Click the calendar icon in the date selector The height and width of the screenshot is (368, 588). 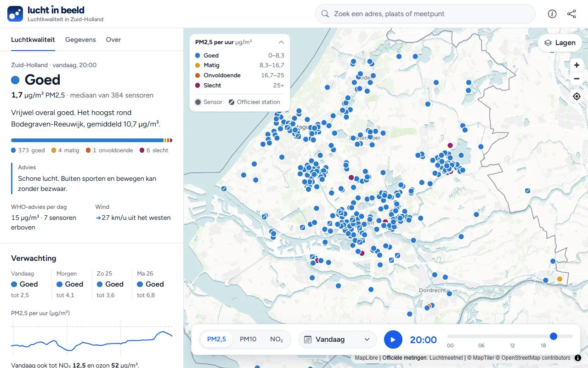click(308, 339)
